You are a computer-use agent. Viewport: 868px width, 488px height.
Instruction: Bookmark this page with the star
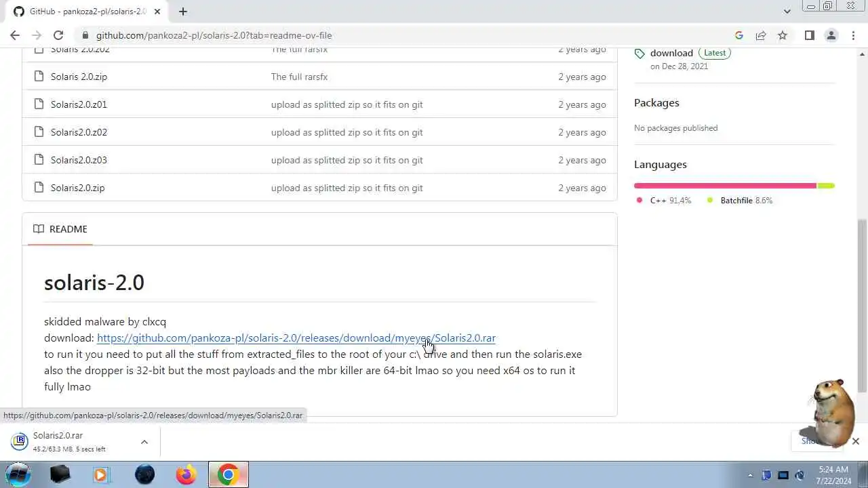click(783, 35)
